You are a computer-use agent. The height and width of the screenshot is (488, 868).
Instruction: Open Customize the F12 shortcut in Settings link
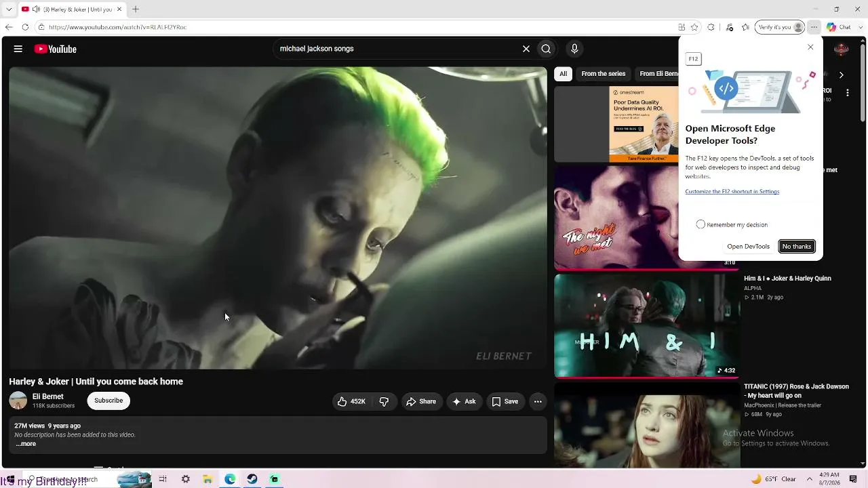pyautogui.click(x=732, y=191)
